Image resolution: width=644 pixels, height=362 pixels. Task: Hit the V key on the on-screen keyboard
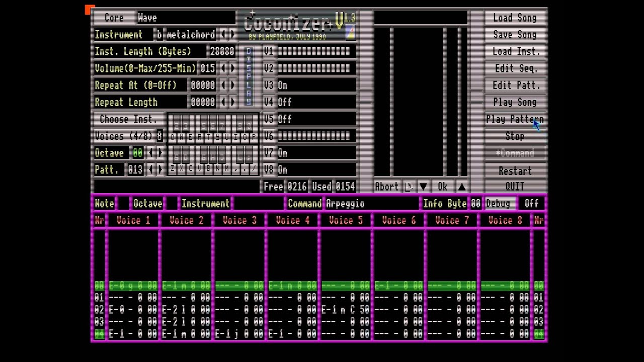tap(200, 169)
